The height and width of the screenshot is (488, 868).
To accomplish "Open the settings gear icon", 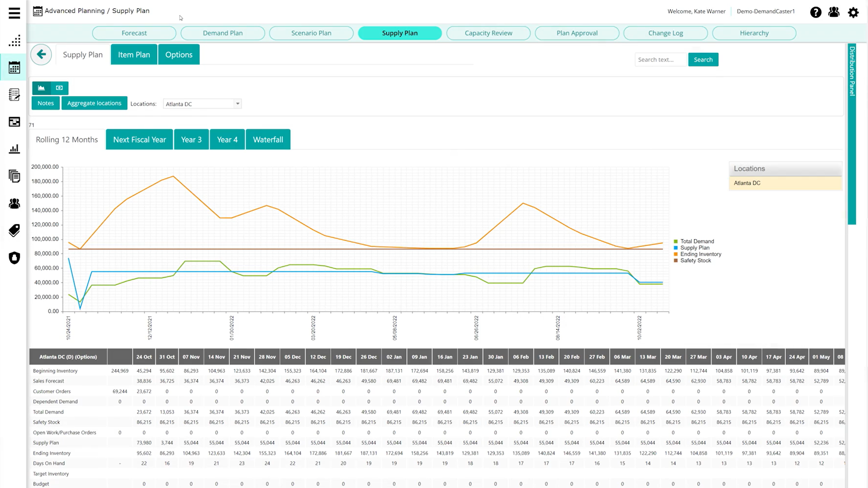I will tap(853, 12).
